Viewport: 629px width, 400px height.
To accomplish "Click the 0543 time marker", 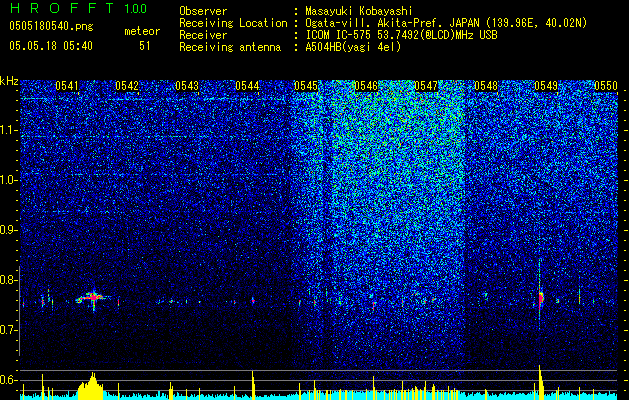I will [x=187, y=86].
